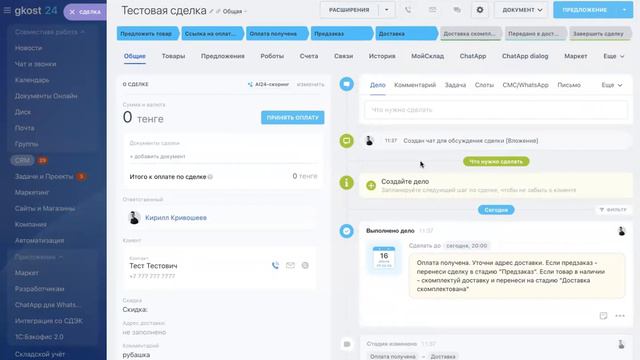Expand Еще in the activity tabs
The image size is (640, 360).
click(x=611, y=85)
